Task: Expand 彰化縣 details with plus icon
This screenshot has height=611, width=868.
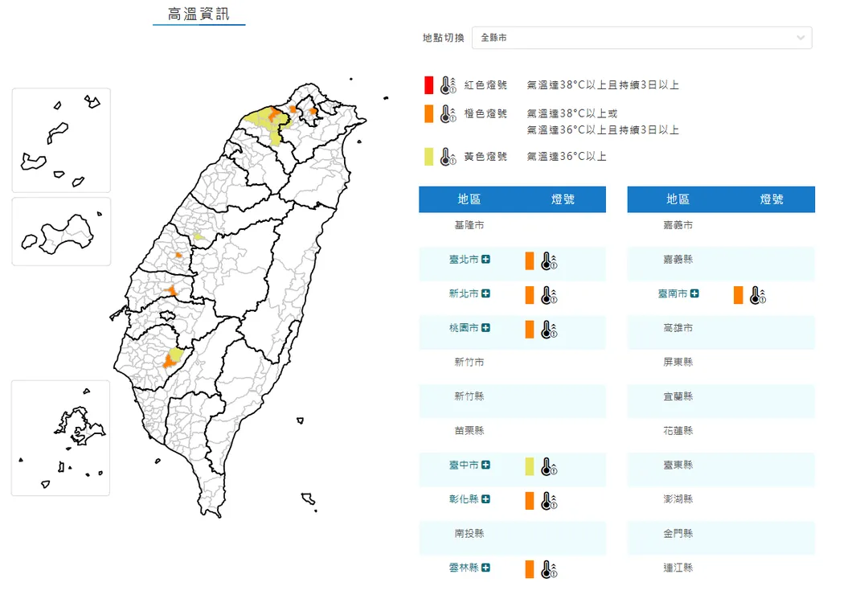Action: (x=485, y=499)
